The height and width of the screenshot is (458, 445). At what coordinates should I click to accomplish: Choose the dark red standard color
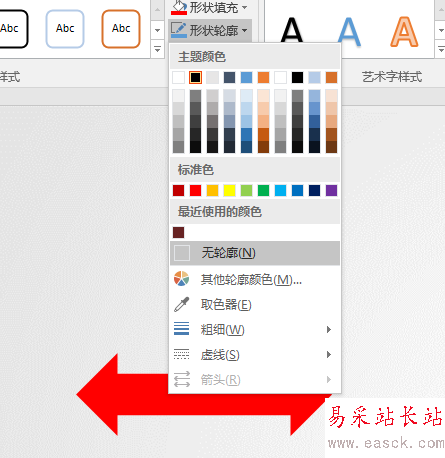point(178,190)
